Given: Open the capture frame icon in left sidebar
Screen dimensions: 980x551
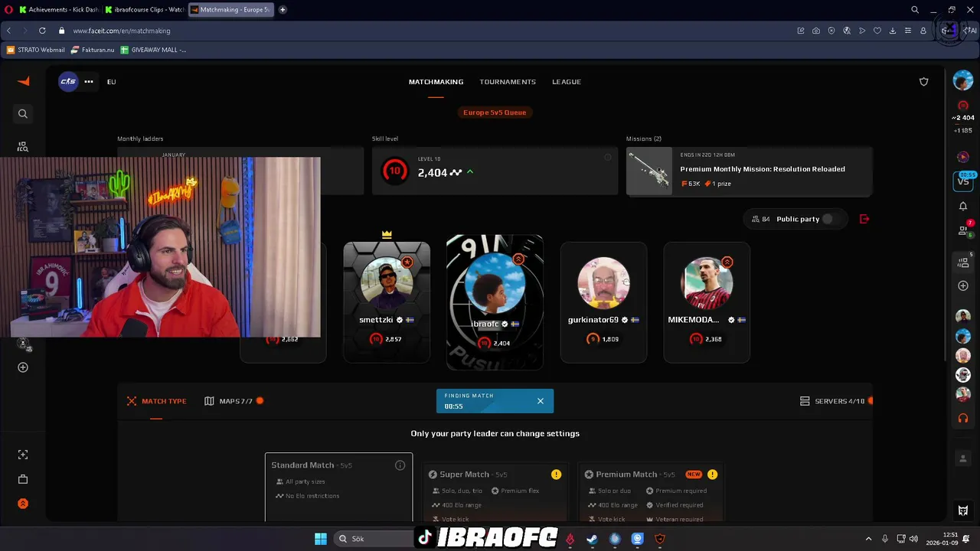Looking at the screenshot, I should 23,455.
